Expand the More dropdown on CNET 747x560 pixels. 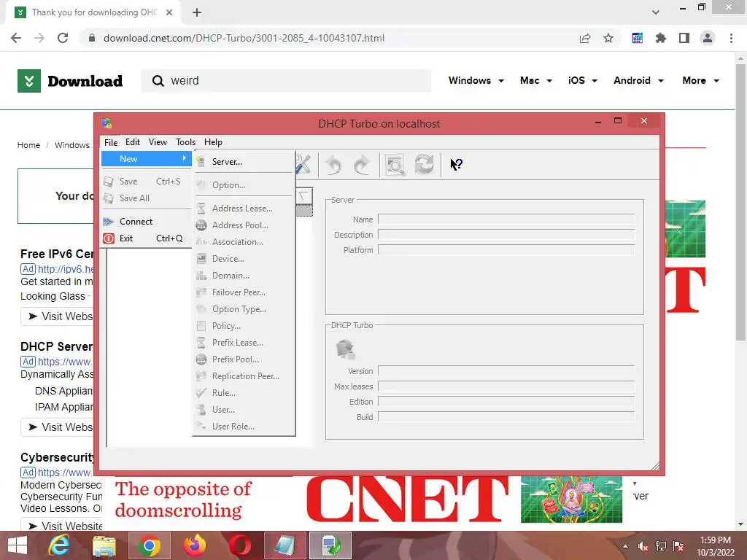[701, 80]
